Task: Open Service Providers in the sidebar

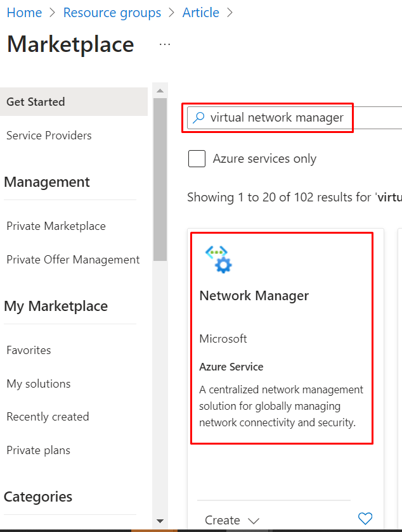Action: tap(49, 136)
